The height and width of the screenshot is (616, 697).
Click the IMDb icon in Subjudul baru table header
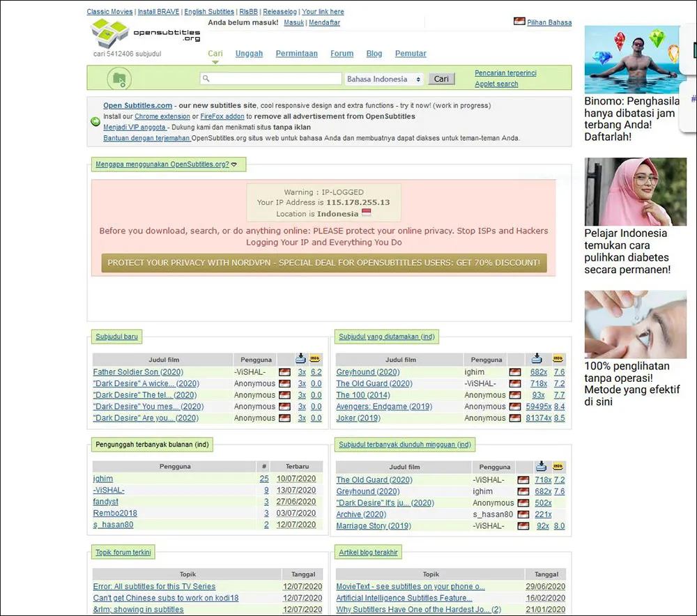[316, 359]
